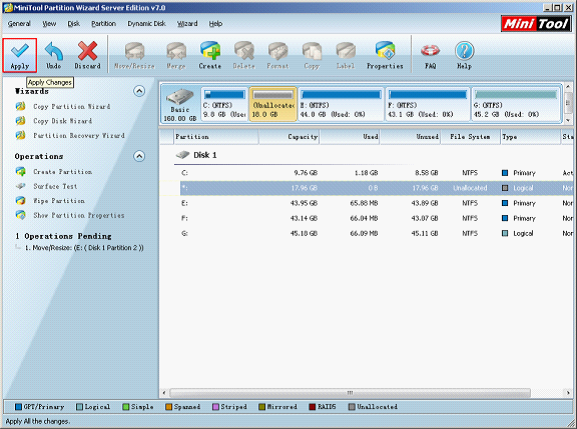
Task: Collapse the Wizards panel section
Action: pyautogui.click(x=139, y=91)
